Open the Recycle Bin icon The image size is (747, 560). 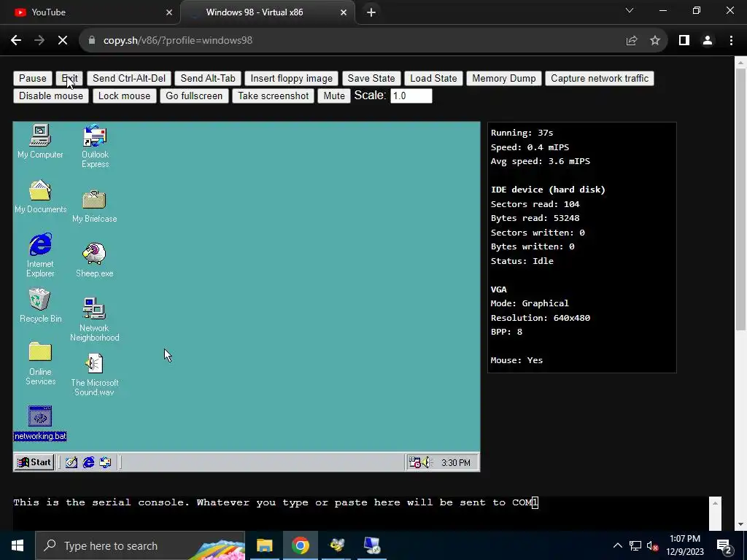click(x=40, y=306)
